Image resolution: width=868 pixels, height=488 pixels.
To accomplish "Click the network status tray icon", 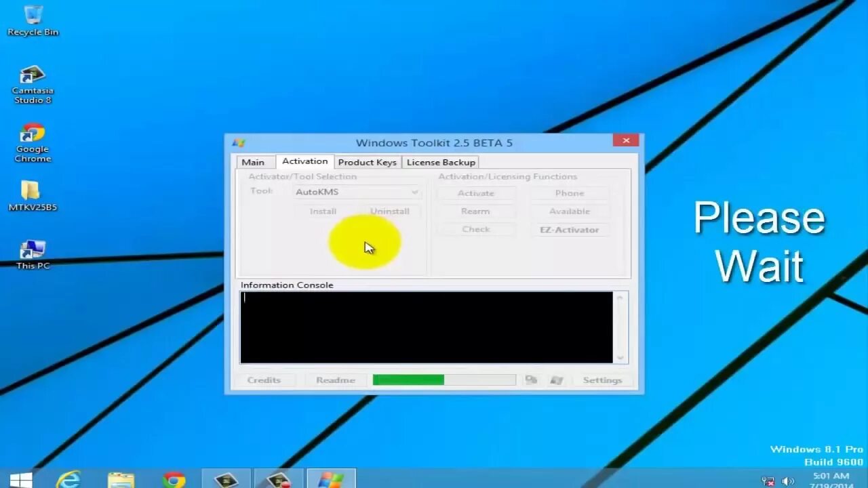I will (x=768, y=481).
